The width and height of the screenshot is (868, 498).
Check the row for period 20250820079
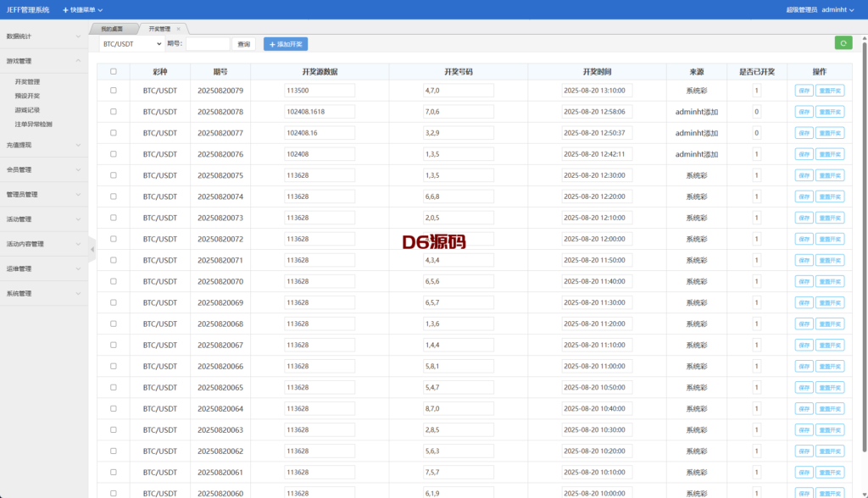[x=114, y=91]
